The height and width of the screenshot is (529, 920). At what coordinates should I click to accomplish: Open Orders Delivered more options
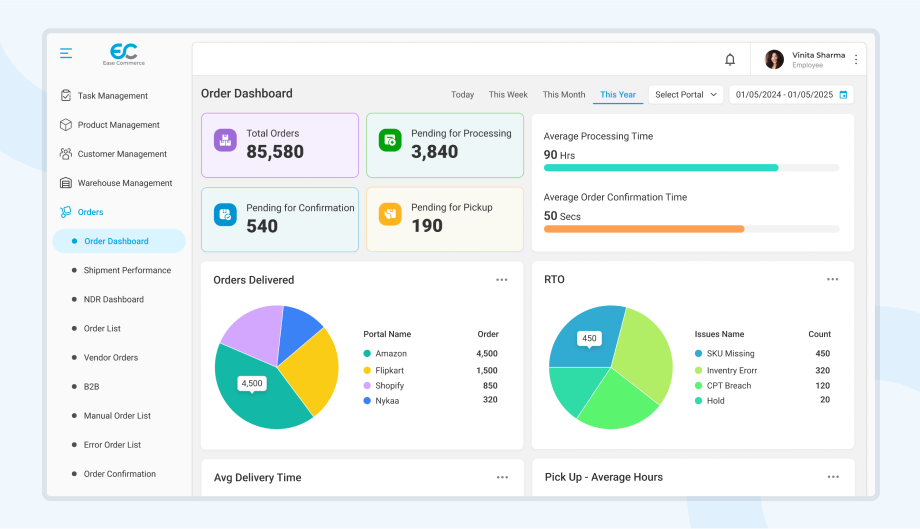coord(502,280)
